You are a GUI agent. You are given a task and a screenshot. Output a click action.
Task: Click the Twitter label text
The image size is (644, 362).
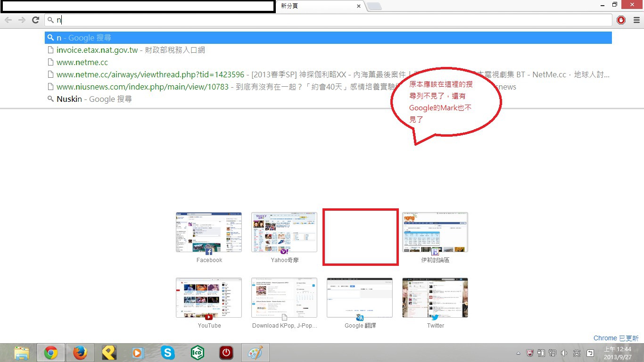[x=436, y=326]
